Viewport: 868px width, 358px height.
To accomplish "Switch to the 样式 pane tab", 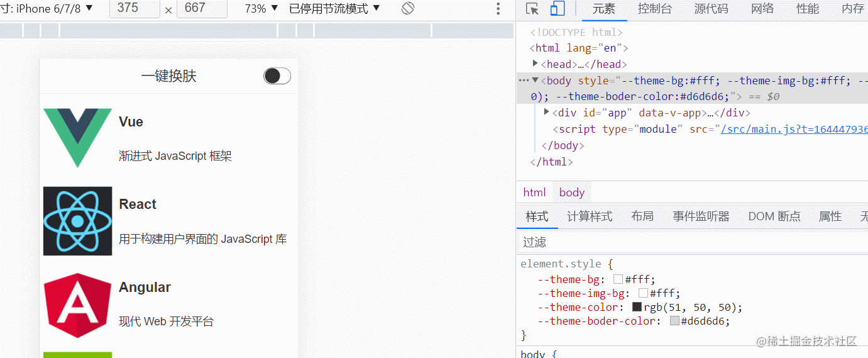I will tap(537, 216).
